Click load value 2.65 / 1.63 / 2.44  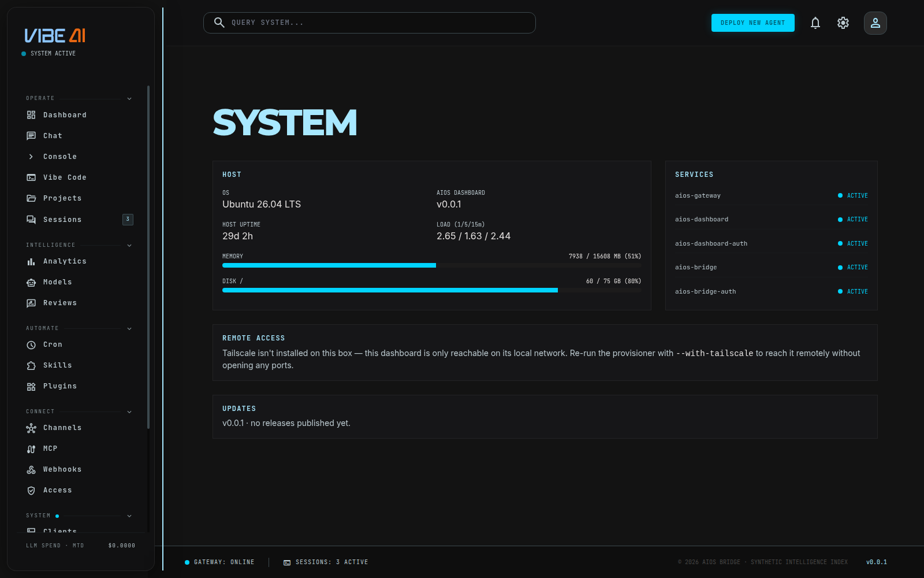pos(474,236)
